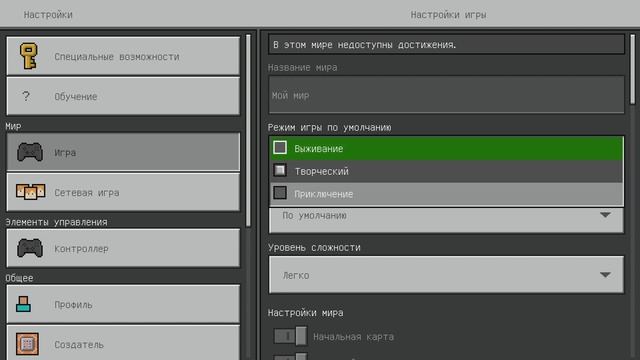640x360 pixels.
Task: Click the Элементы управления section heading
Action: click(x=56, y=222)
